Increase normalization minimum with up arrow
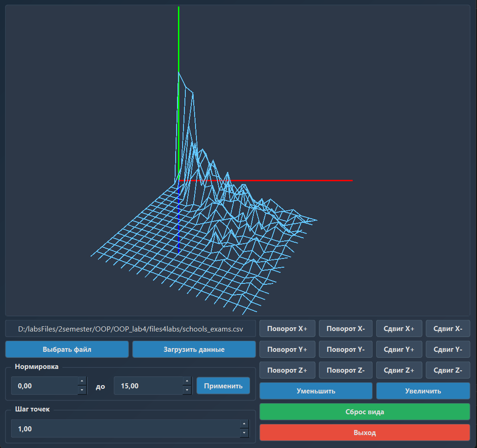 (82, 381)
